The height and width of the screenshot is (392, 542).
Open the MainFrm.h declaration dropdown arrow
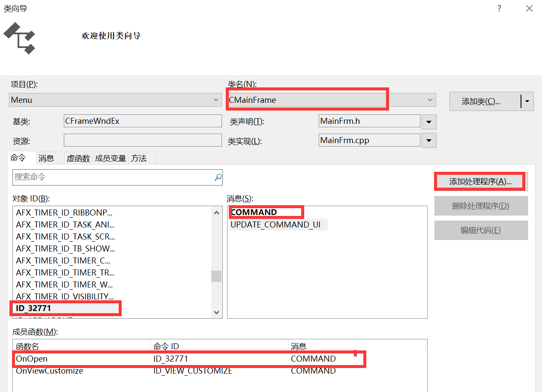tap(429, 122)
